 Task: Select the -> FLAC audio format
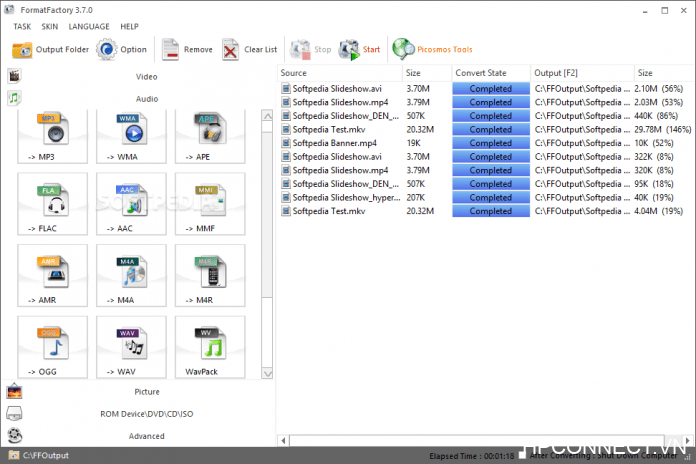[52, 204]
